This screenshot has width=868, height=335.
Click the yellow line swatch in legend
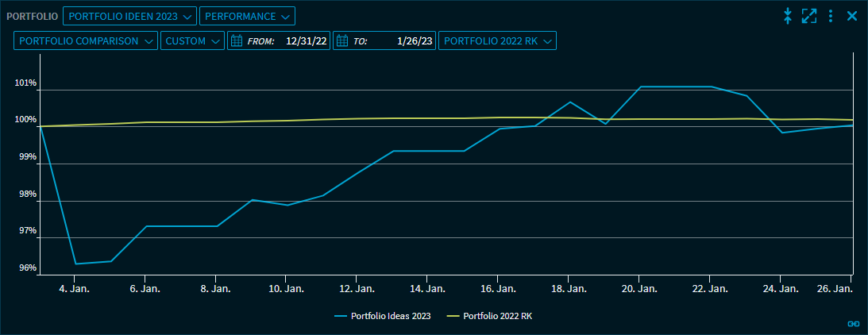453,316
